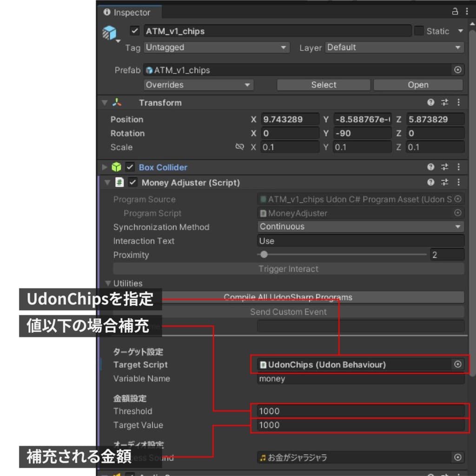Open the Synchronization Method dropdown
The height and width of the screenshot is (476, 476).
point(361,226)
